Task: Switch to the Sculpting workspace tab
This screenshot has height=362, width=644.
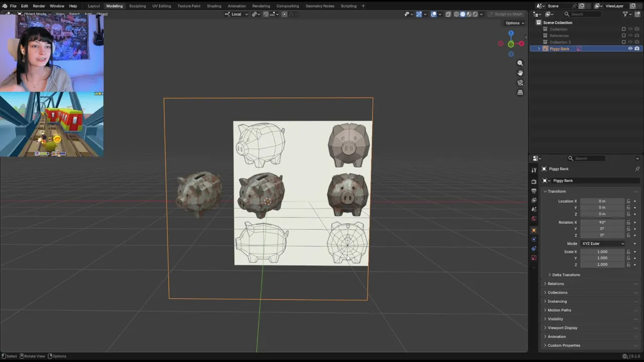Action: pos(137,6)
